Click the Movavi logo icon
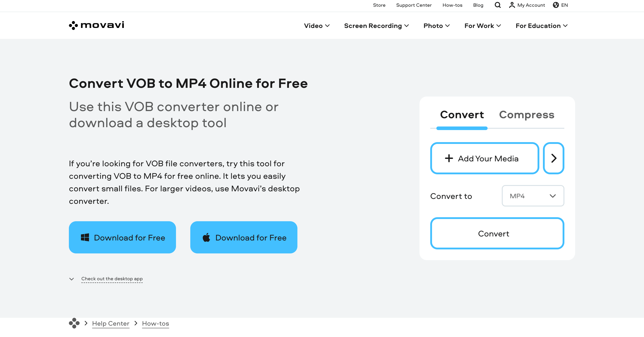Image resolution: width=644 pixels, height=337 pixels. tap(74, 25)
